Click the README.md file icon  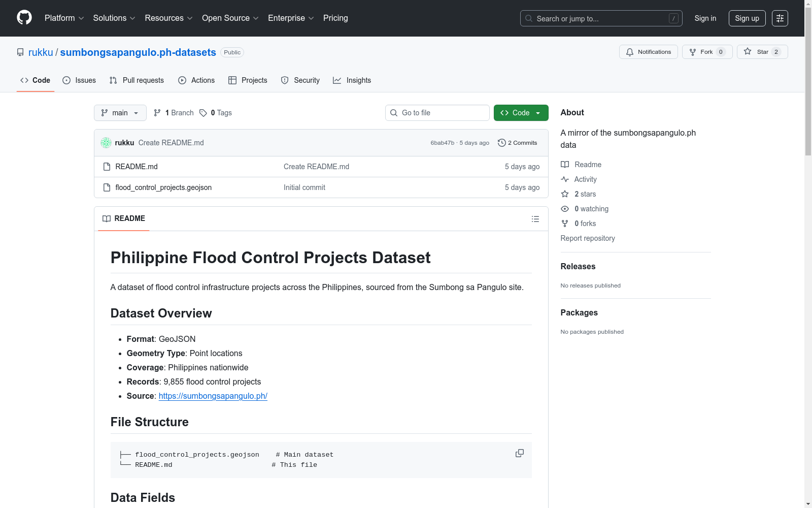pos(107,167)
